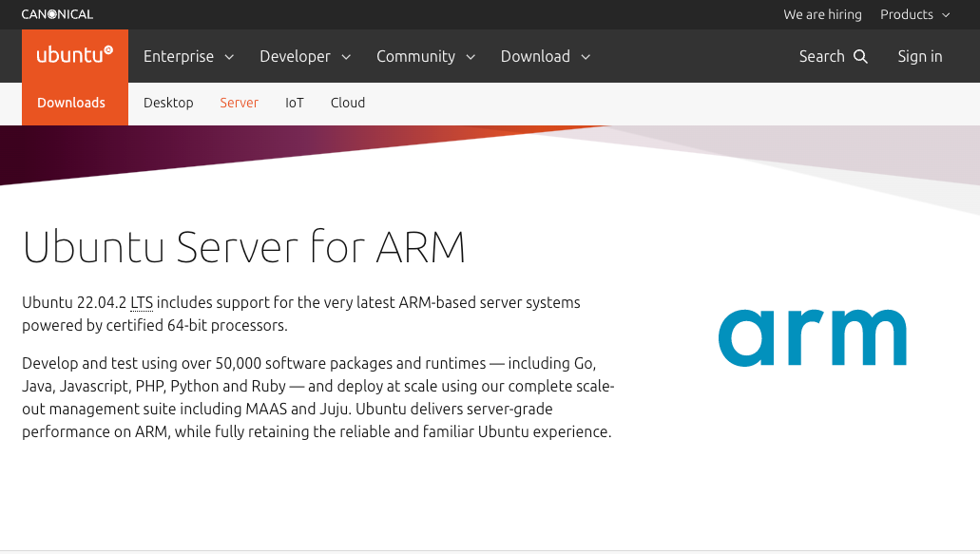Expand the Download menu

click(546, 56)
